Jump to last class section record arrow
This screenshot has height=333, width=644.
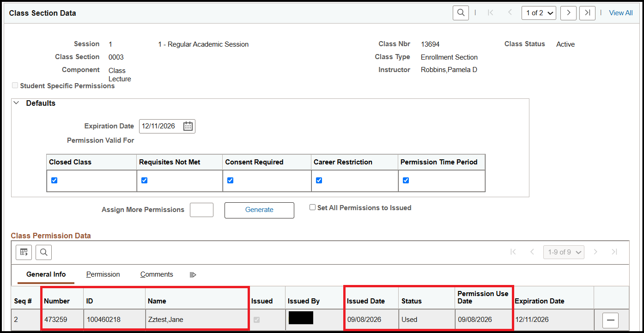[587, 13]
